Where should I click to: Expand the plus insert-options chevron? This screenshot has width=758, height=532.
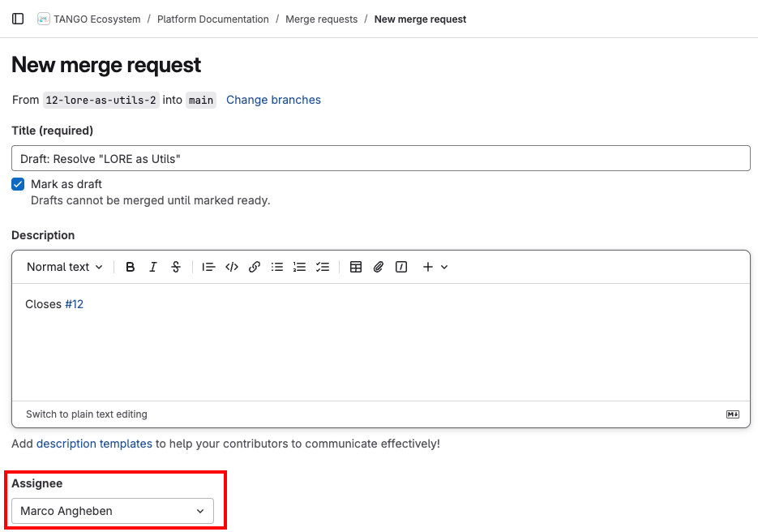click(x=445, y=266)
